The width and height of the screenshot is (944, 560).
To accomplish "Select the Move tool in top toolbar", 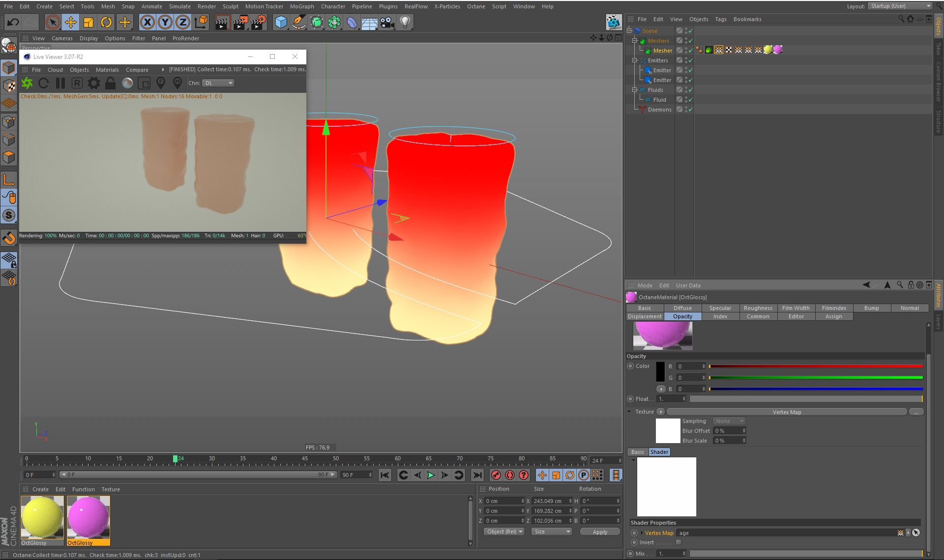I will (71, 22).
